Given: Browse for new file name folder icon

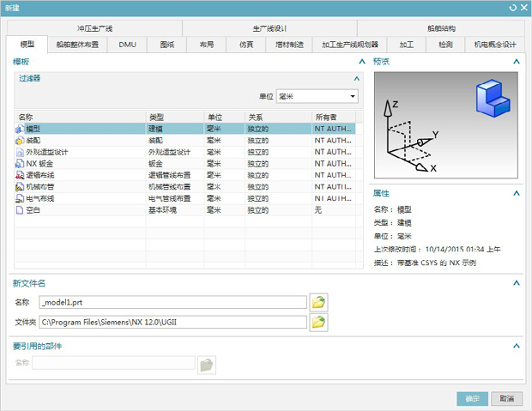Looking at the screenshot, I should pyautogui.click(x=318, y=302).
